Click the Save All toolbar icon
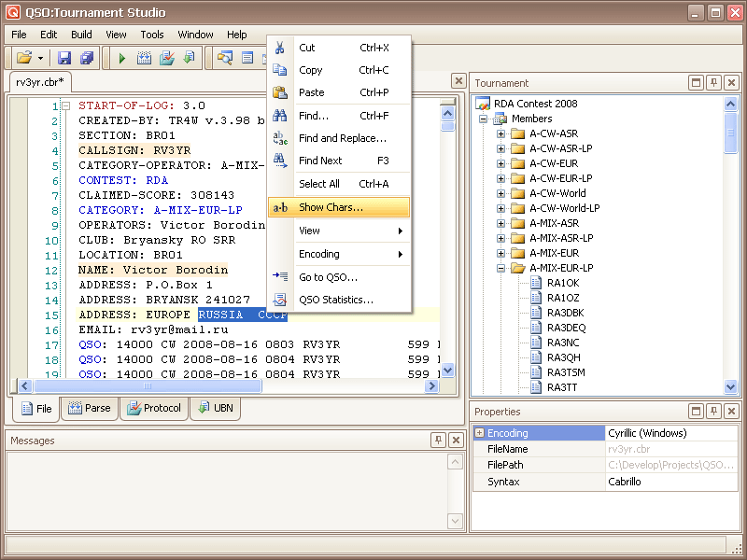747x560 pixels. point(86,58)
